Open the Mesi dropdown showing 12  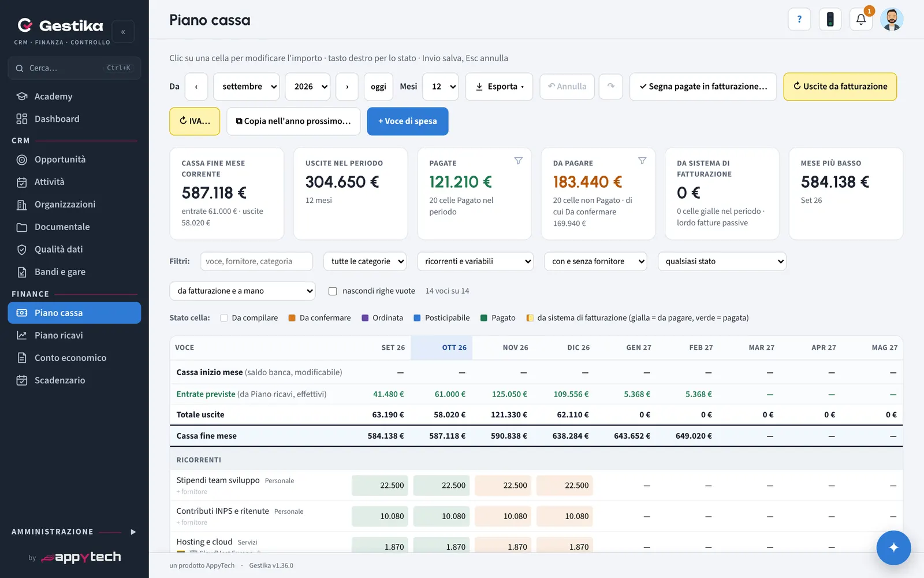(441, 87)
